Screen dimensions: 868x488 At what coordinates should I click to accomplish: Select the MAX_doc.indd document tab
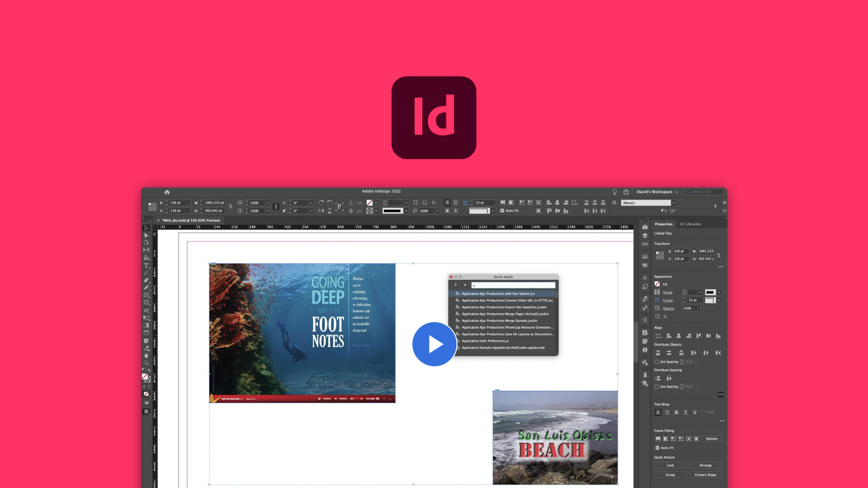193,220
